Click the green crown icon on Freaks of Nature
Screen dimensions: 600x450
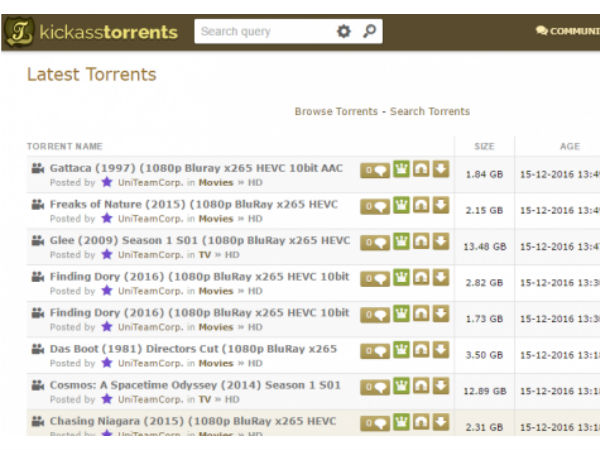[x=401, y=205]
